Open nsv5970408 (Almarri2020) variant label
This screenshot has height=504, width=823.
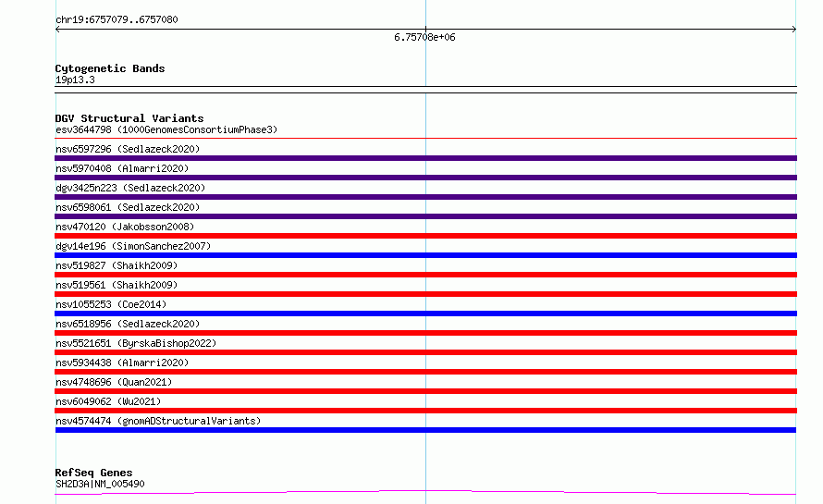click(122, 168)
